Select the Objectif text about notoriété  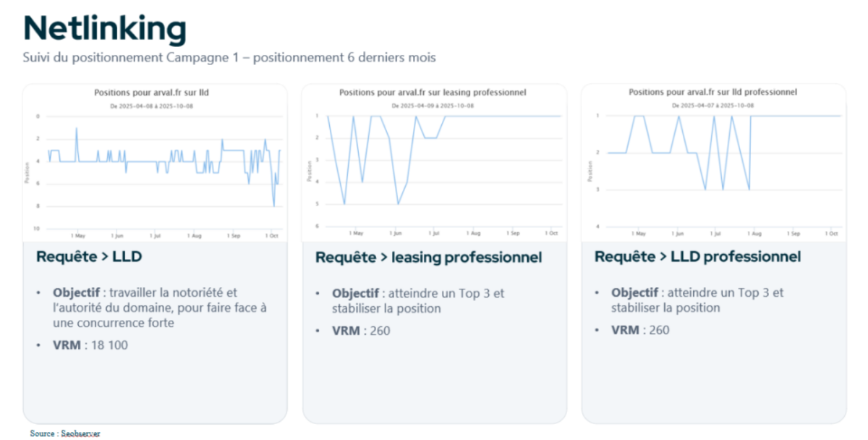point(159,308)
